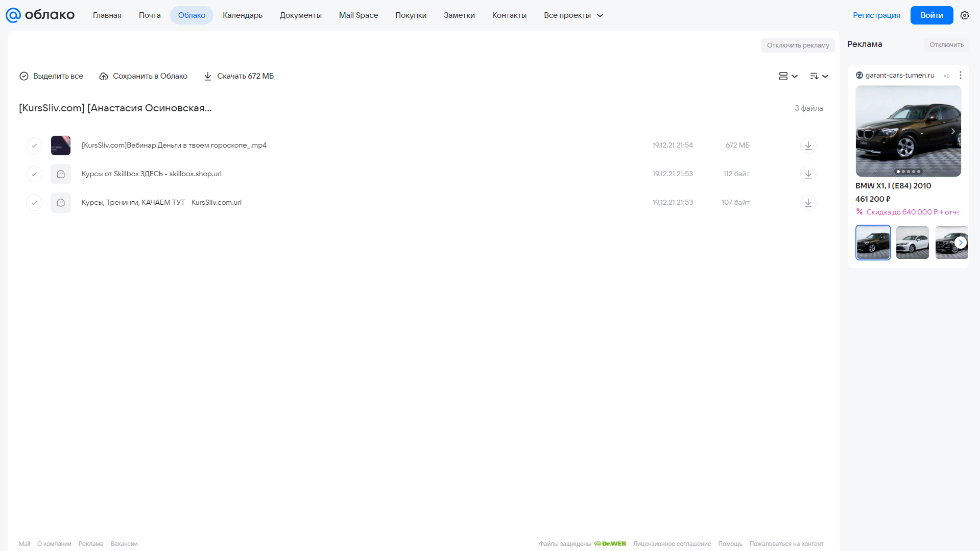Show next car photo in ad

953,131
